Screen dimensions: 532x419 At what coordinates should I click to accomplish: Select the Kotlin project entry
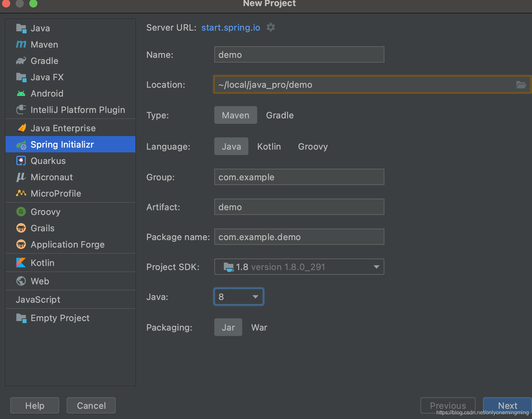tap(70, 263)
